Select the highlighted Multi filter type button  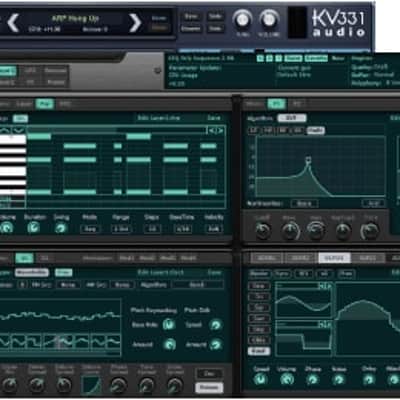(x=315, y=130)
